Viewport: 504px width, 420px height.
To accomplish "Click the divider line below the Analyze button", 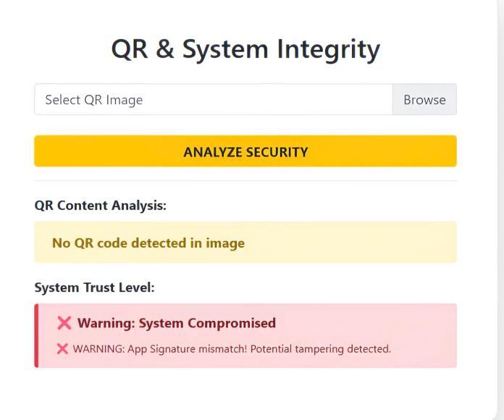I will 245,180.
